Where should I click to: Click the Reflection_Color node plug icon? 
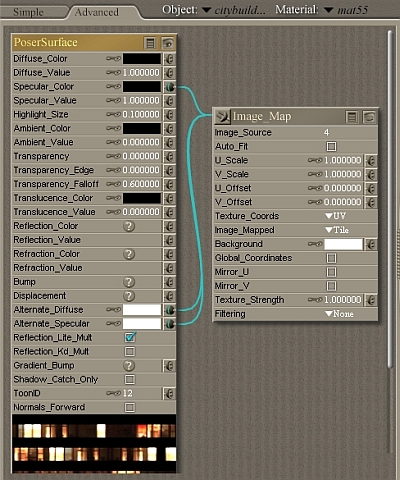(x=169, y=226)
